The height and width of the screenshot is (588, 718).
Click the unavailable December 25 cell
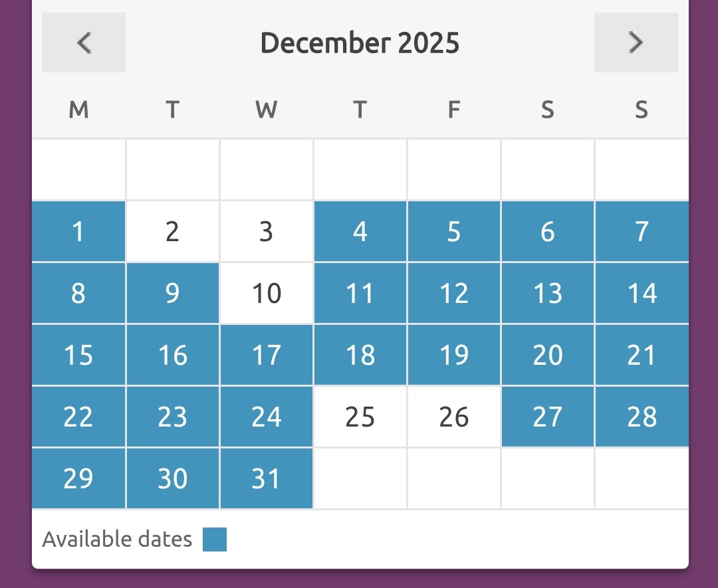pyautogui.click(x=360, y=417)
